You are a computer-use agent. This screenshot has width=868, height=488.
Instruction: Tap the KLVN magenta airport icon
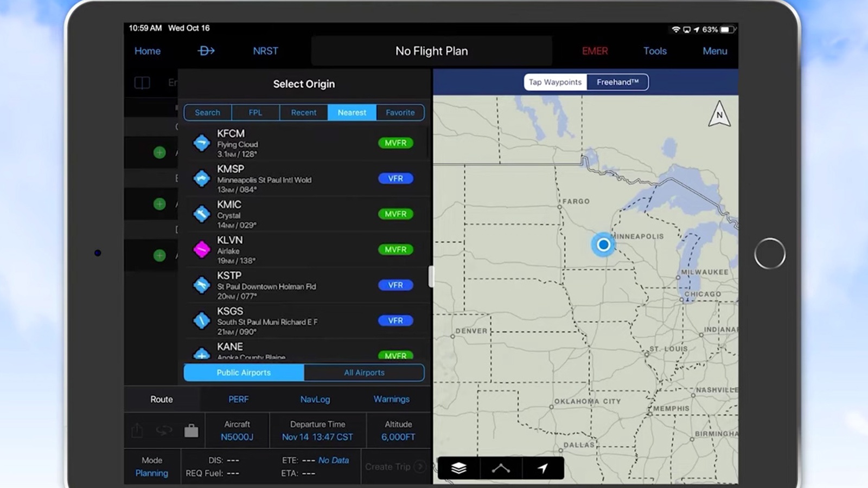click(x=202, y=249)
